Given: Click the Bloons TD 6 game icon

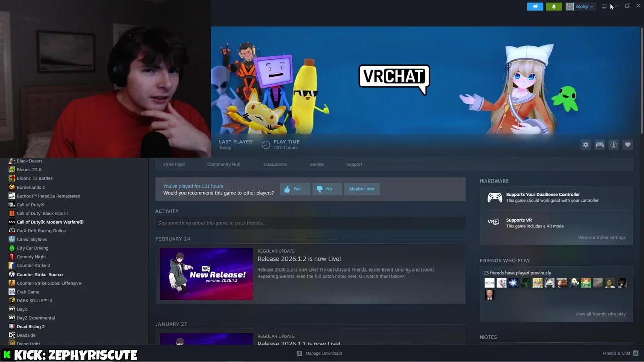Looking at the screenshot, I should [x=12, y=169].
